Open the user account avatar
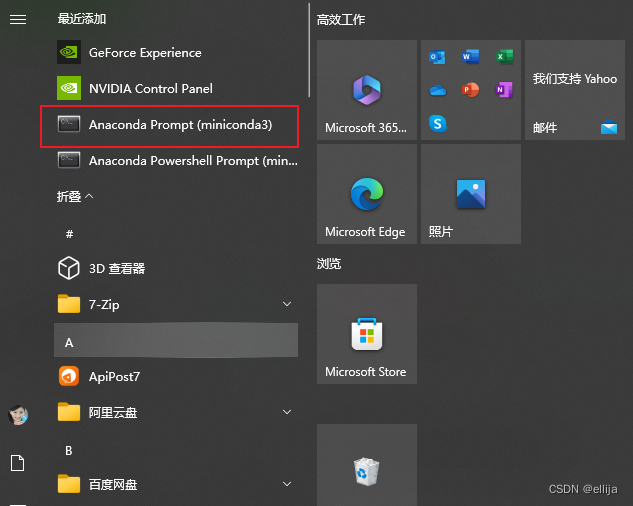Screen dimensions: 633x506 [17, 415]
